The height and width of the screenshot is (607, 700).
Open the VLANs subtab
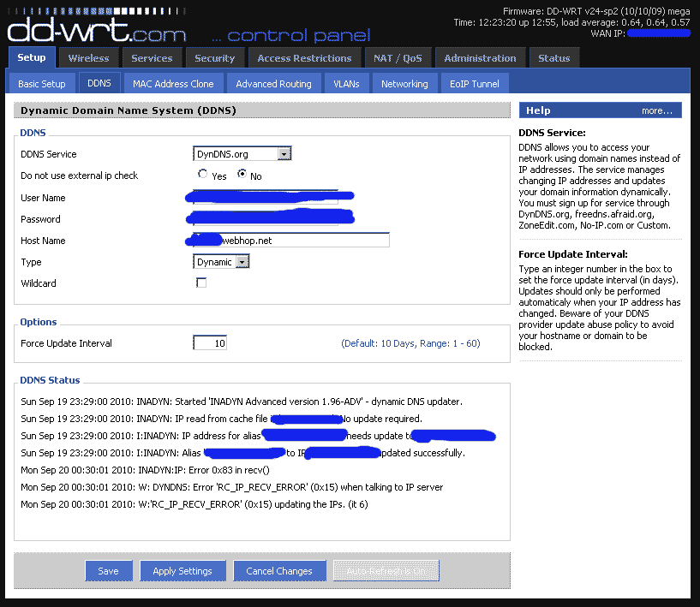346,84
